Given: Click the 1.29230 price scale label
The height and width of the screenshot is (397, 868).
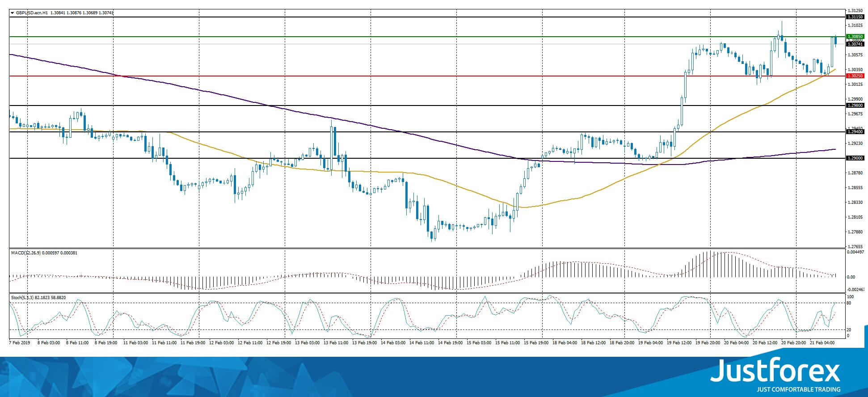Looking at the screenshot, I should (x=855, y=144).
